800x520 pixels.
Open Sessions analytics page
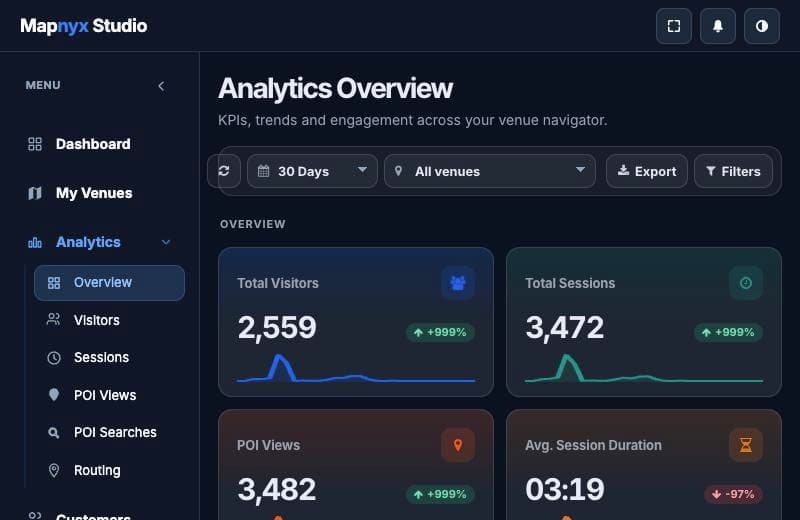pyautogui.click(x=109, y=357)
